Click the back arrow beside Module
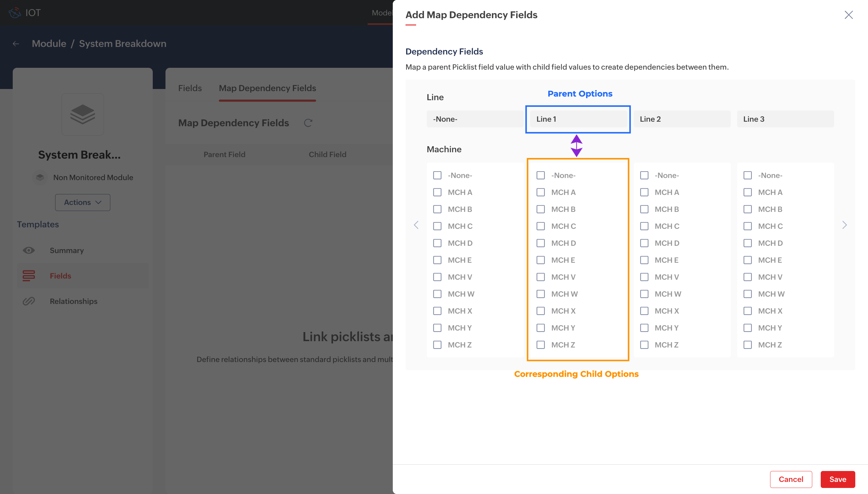The height and width of the screenshot is (494, 868). point(16,44)
